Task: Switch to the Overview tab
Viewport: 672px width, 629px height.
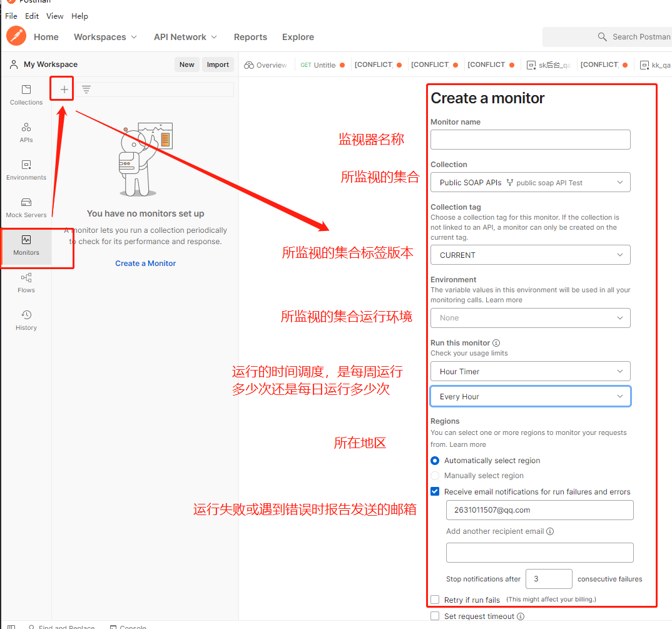Action: [266, 64]
